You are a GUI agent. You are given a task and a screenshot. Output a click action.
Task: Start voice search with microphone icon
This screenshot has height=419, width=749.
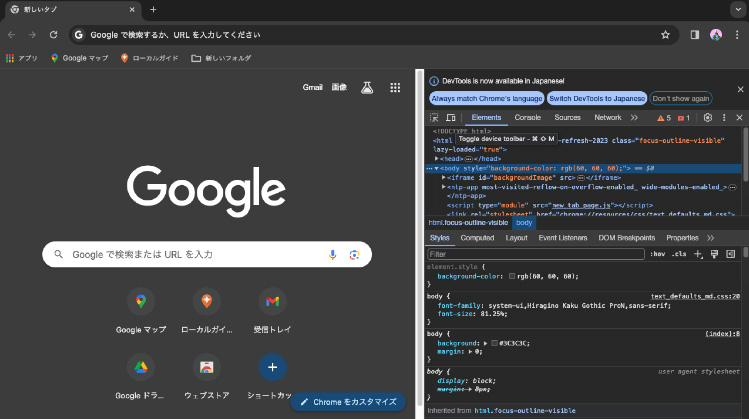332,255
